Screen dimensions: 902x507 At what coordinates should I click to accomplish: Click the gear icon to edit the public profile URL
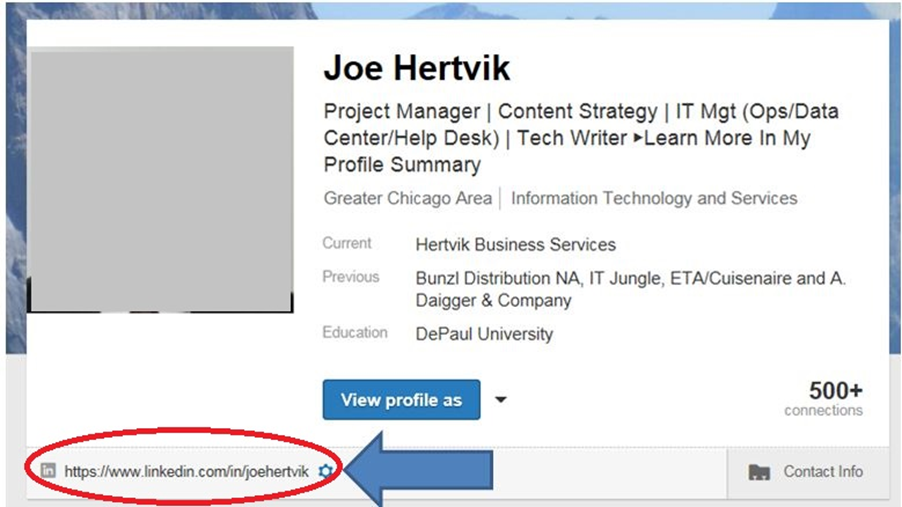[x=323, y=470]
